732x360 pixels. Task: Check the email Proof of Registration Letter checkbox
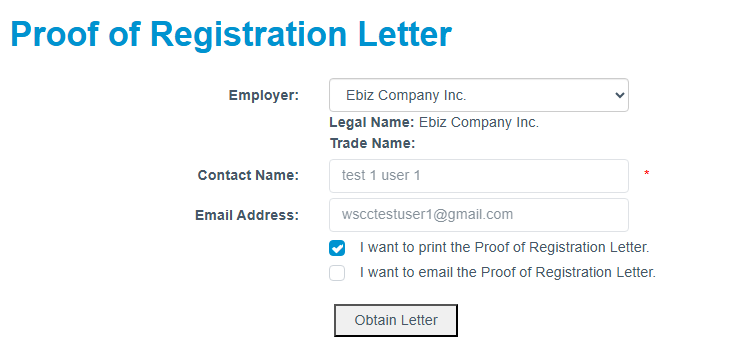337,273
